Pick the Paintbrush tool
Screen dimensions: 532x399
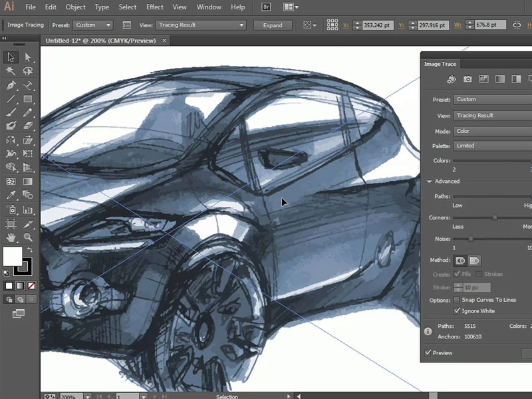point(11,112)
